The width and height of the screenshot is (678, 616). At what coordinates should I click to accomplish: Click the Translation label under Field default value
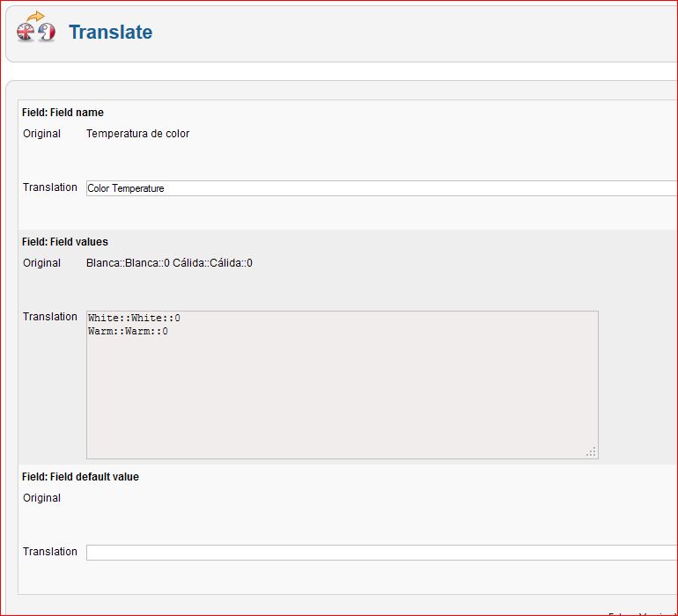(50, 552)
